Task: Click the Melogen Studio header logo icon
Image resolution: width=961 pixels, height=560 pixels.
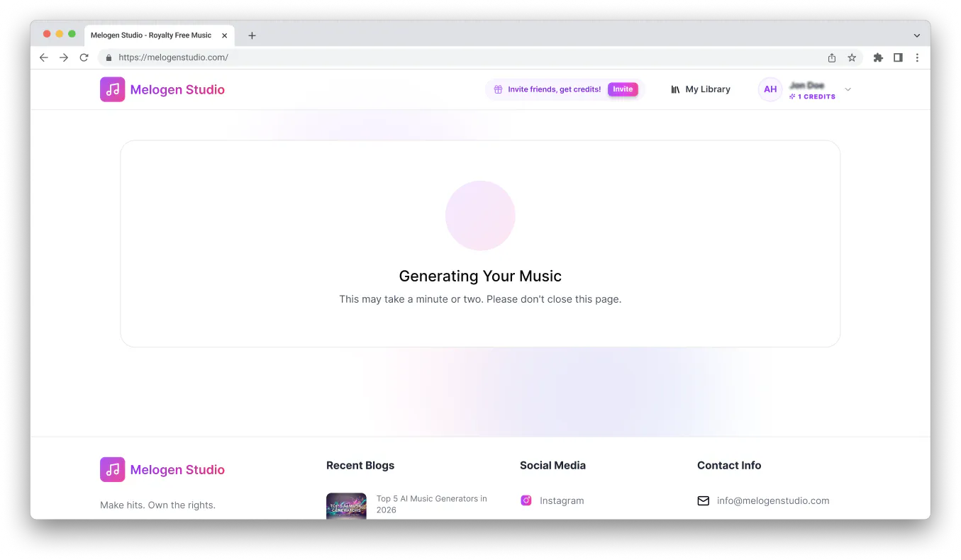Action: 112,89
